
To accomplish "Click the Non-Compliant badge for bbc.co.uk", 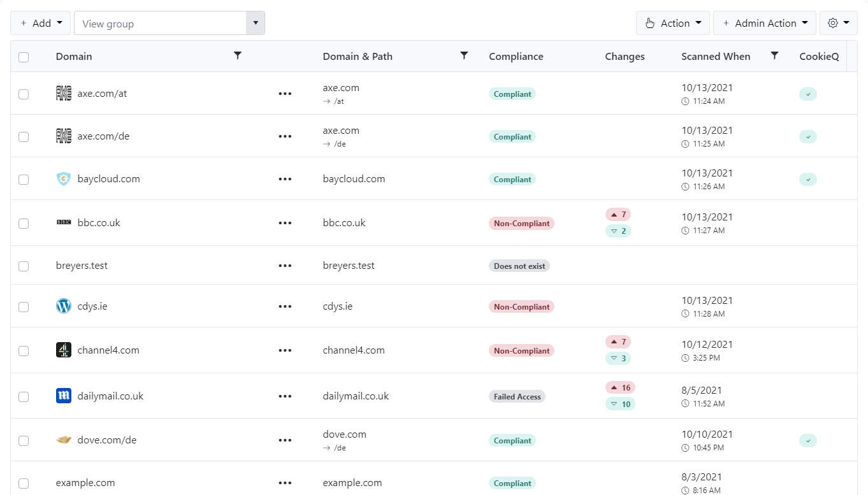I will [521, 224].
